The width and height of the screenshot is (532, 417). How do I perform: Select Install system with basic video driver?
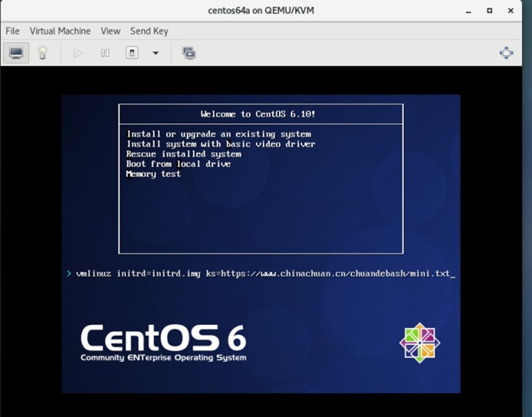(221, 144)
